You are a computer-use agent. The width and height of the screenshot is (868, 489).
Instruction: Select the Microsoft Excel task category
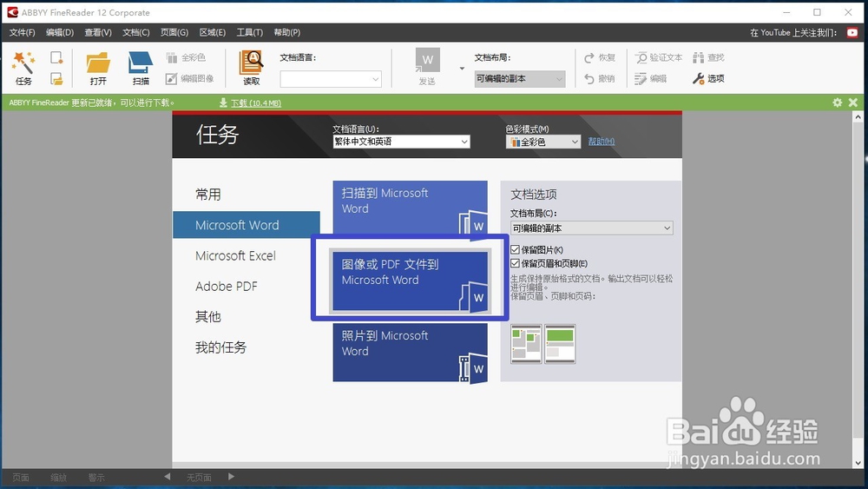(x=235, y=256)
